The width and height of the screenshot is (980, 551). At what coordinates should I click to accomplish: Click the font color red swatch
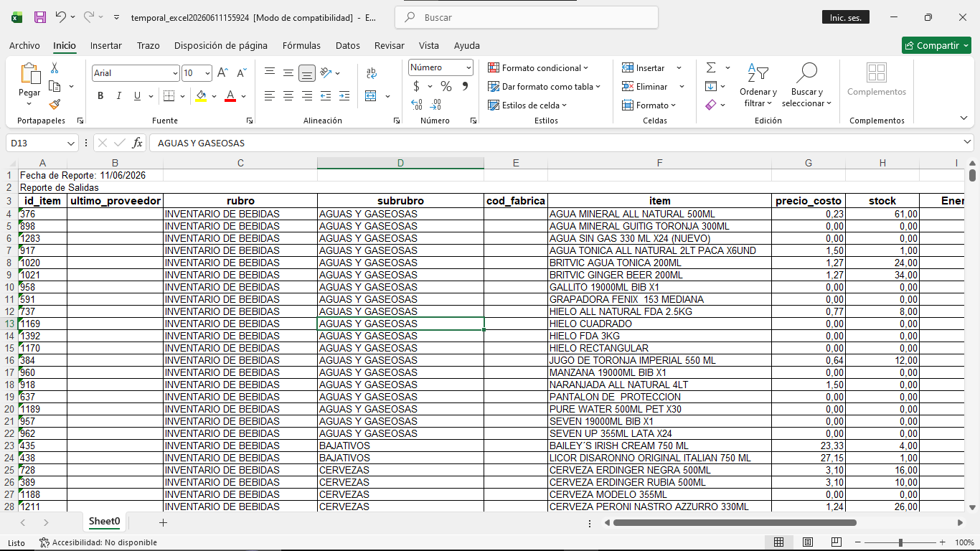click(x=230, y=95)
